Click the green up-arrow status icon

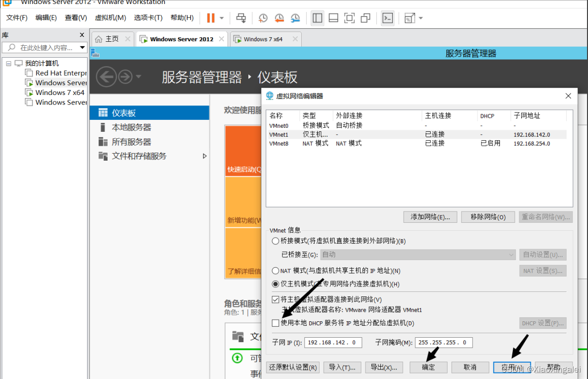click(x=237, y=358)
